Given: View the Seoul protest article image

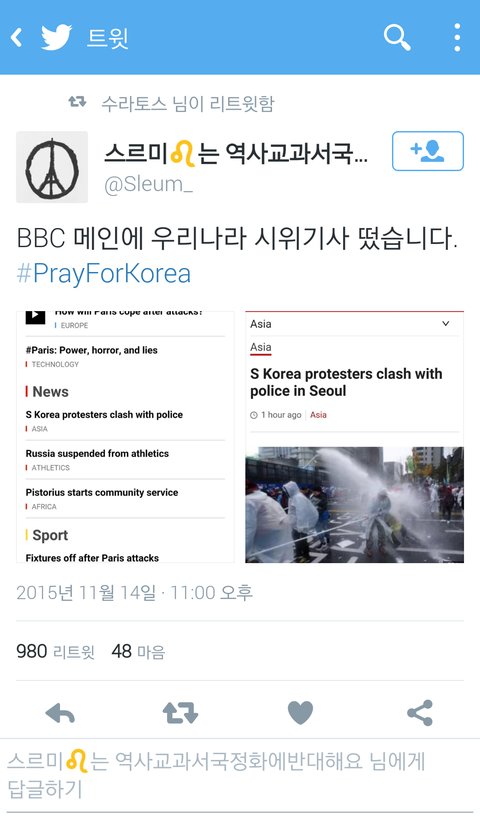Looking at the screenshot, I should tap(355, 437).
